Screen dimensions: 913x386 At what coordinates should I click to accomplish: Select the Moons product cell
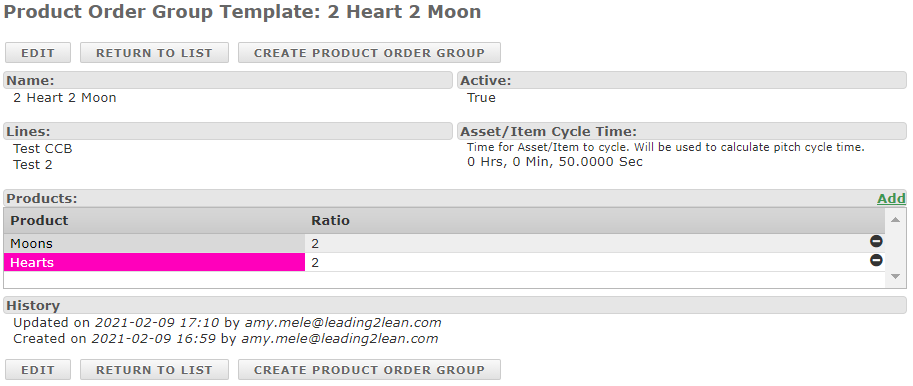coord(154,243)
